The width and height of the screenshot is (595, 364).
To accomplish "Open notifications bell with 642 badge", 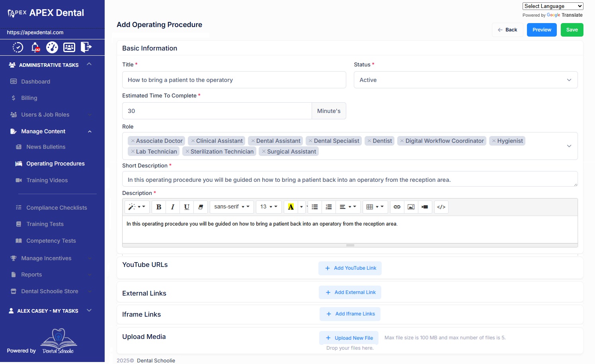I will point(35,47).
